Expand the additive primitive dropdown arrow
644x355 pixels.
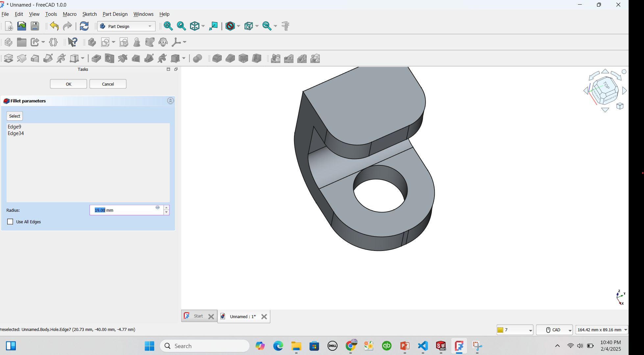[x=83, y=59]
